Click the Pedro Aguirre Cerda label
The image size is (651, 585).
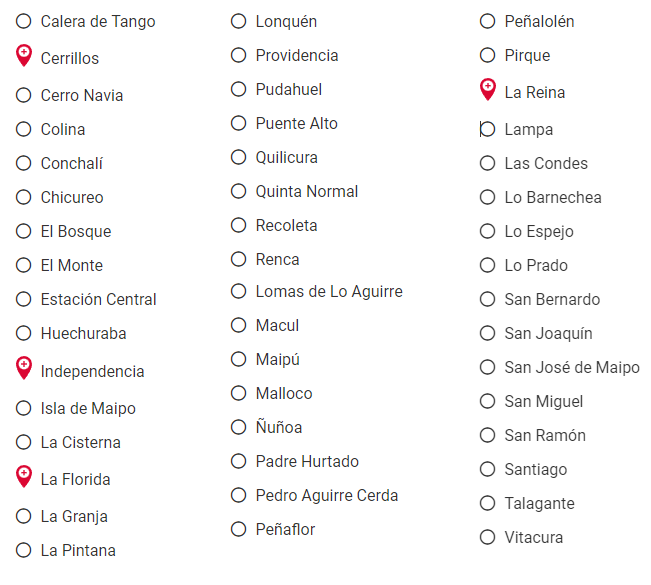coord(326,495)
